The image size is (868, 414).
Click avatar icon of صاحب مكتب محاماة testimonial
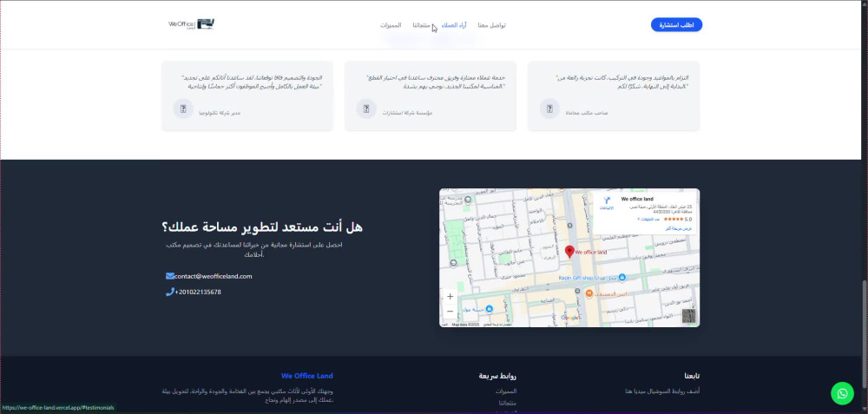coord(549,108)
